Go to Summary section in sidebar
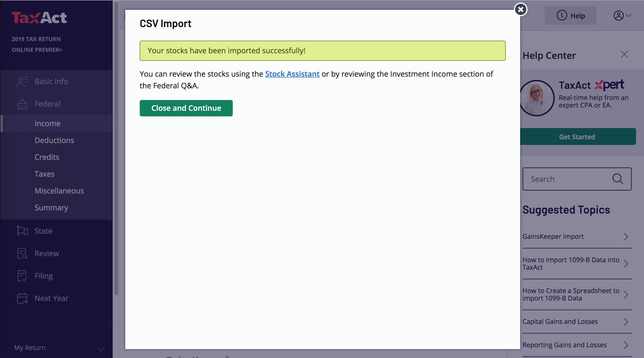This screenshot has height=358, width=644. 51,208
